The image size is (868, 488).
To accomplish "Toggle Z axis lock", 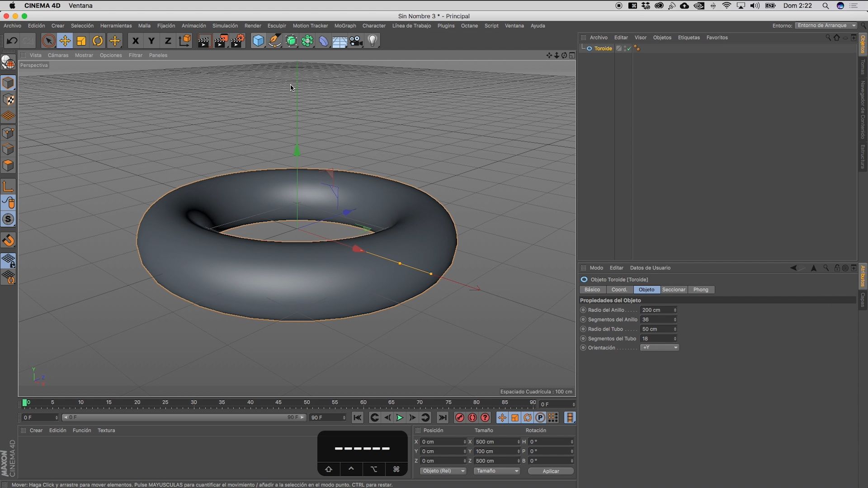I will click(168, 41).
